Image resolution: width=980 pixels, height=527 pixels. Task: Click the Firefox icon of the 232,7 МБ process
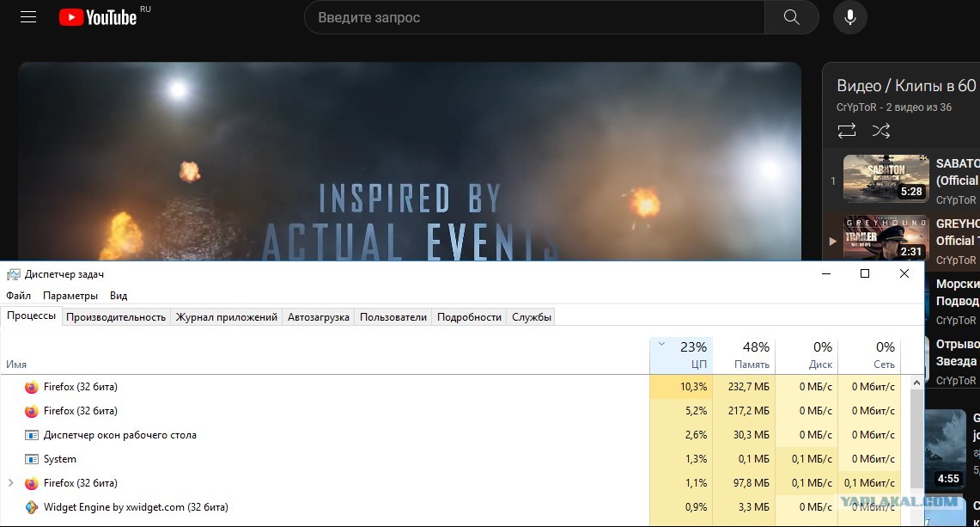(32, 387)
